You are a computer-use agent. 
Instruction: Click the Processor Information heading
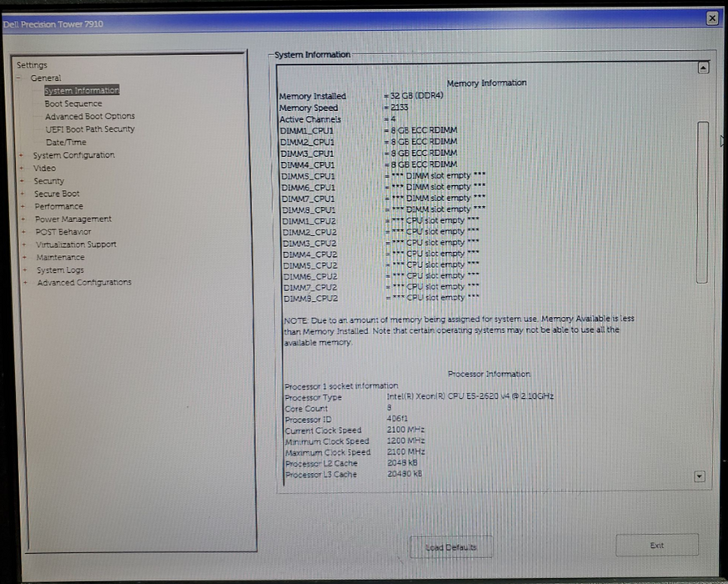coord(489,374)
